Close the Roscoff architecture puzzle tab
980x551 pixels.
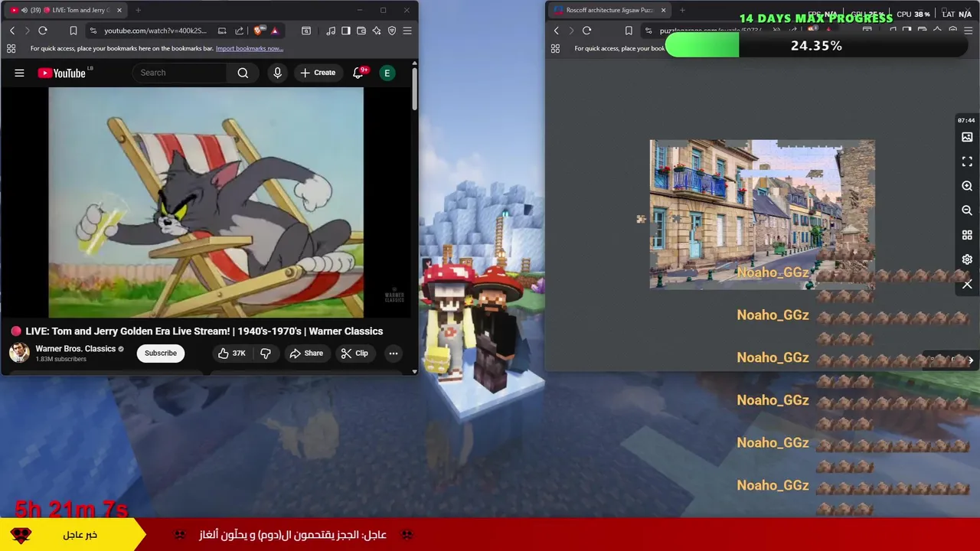[x=663, y=10]
